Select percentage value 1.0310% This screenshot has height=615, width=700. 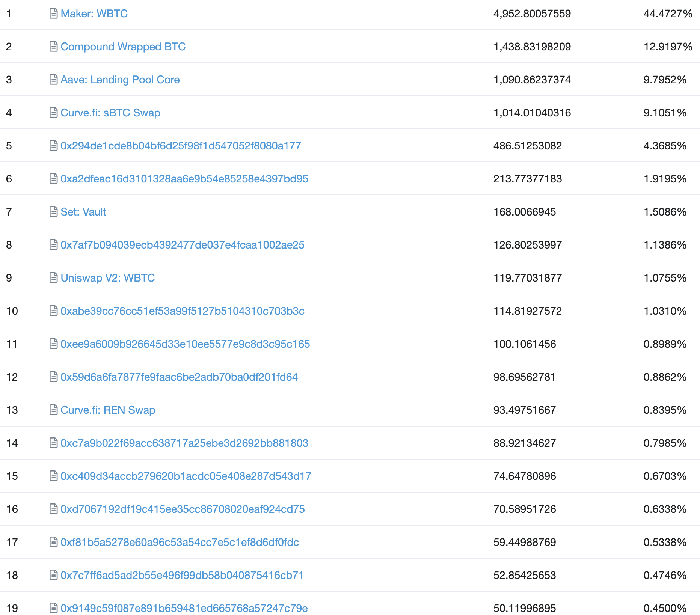pyautogui.click(x=665, y=311)
